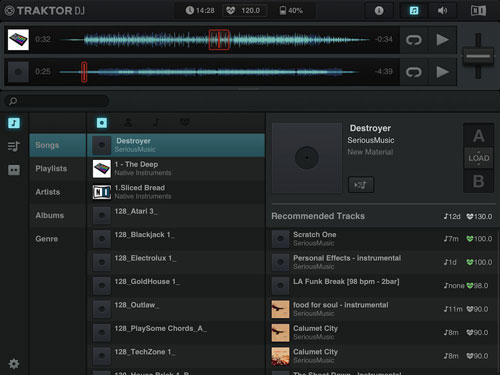Click the crossfader handle
The image size is (500, 375).
pyautogui.click(x=478, y=56)
